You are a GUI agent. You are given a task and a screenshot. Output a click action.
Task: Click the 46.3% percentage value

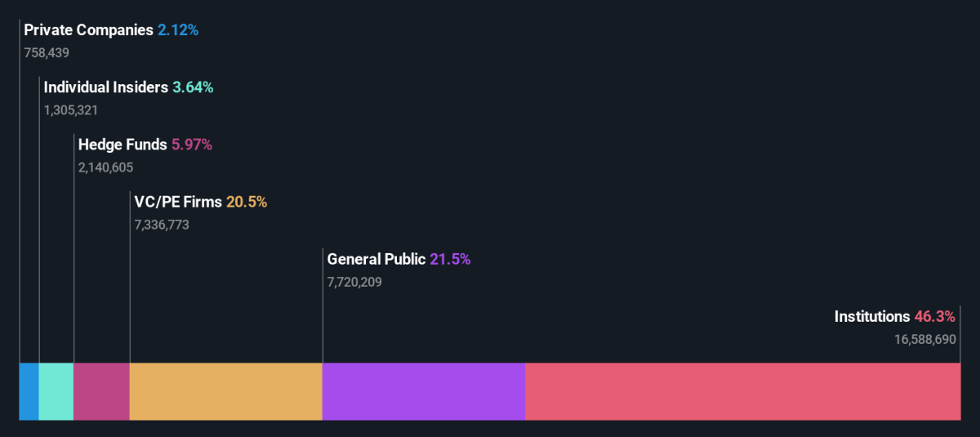click(935, 316)
